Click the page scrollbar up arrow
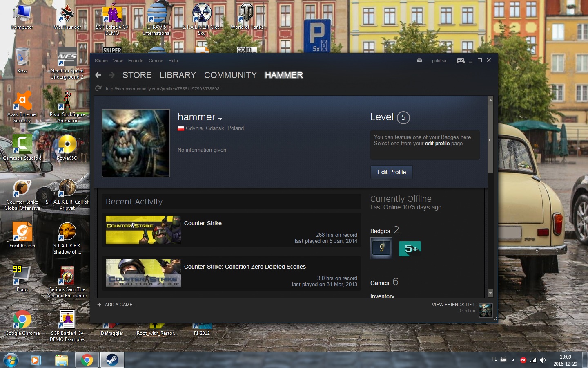This screenshot has height=368, width=588. 490,100
